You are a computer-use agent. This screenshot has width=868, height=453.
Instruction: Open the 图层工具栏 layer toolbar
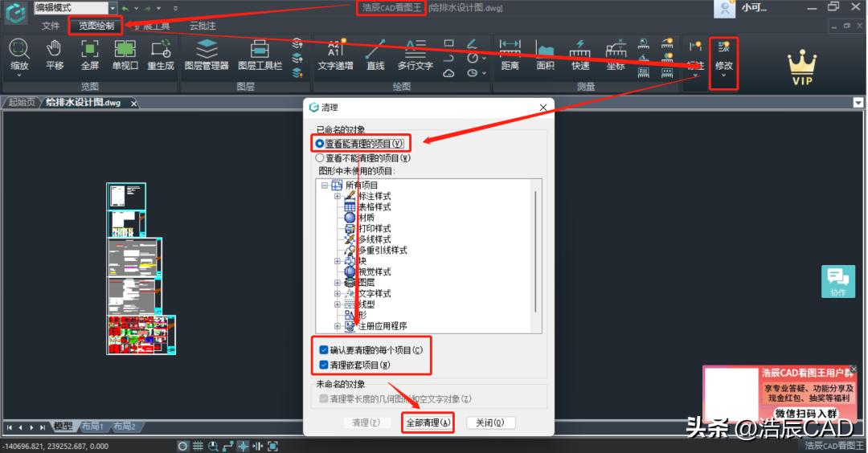[x=260, y=55]
